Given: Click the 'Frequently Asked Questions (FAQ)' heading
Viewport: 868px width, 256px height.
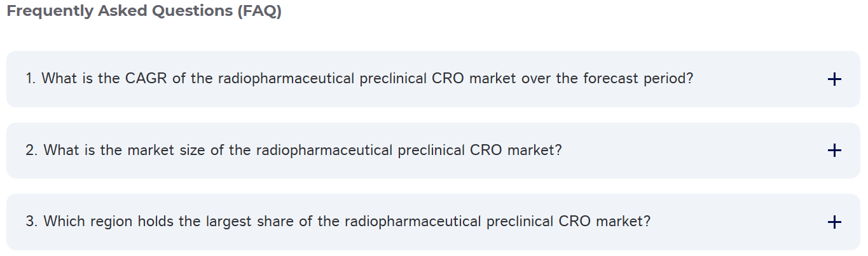Looking at the screenshot, I should click(x=144, y=12).
